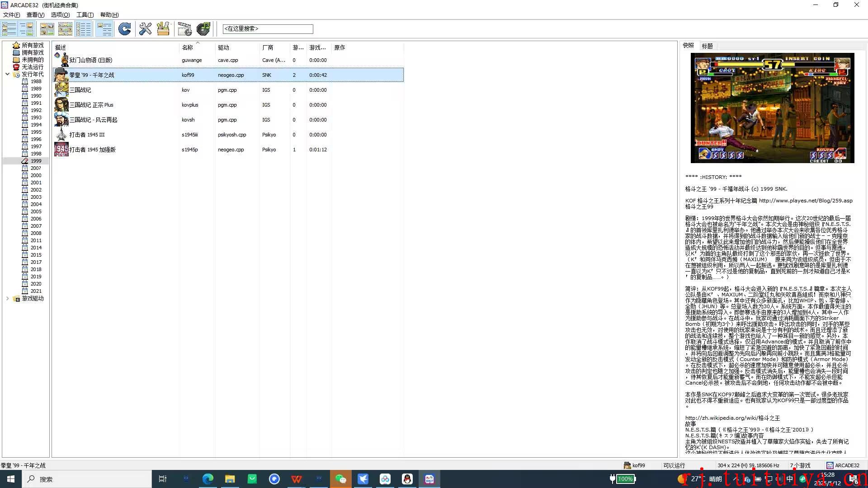The height and width of the screenshot is (488, 868).
Task: Select year 1998 folder
Action: (36, 154)
